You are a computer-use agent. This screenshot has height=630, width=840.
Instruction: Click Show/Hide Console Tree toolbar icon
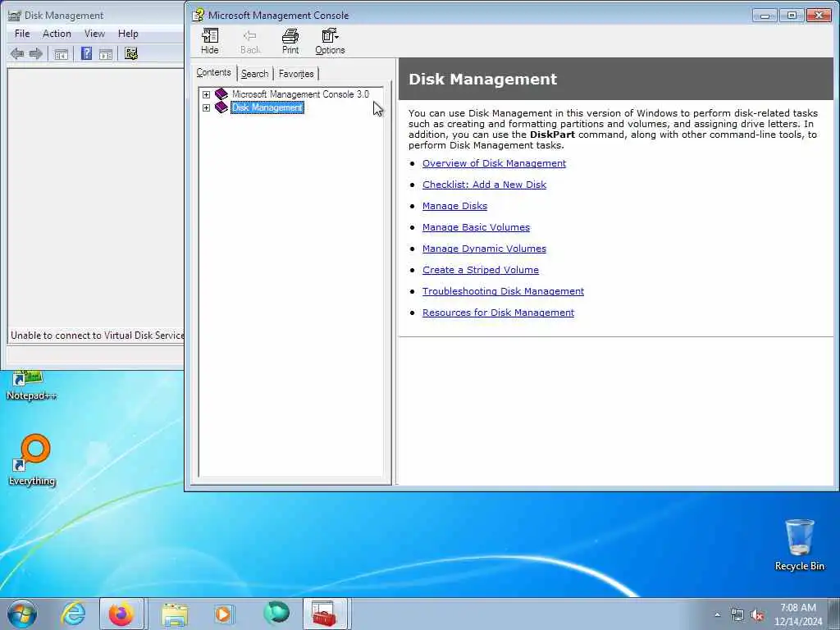61,53
